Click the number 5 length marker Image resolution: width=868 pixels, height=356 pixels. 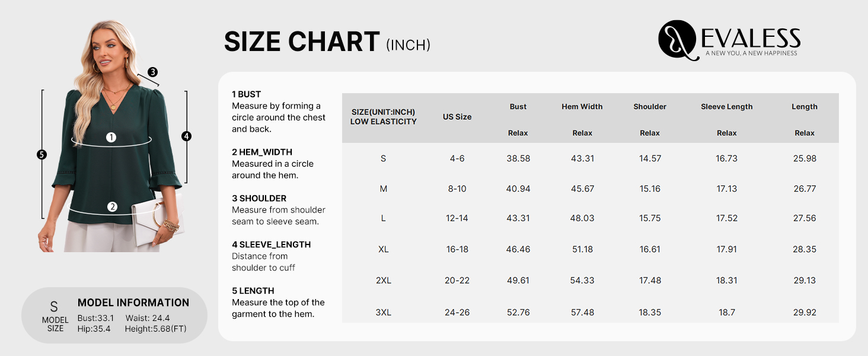(42, 154)
